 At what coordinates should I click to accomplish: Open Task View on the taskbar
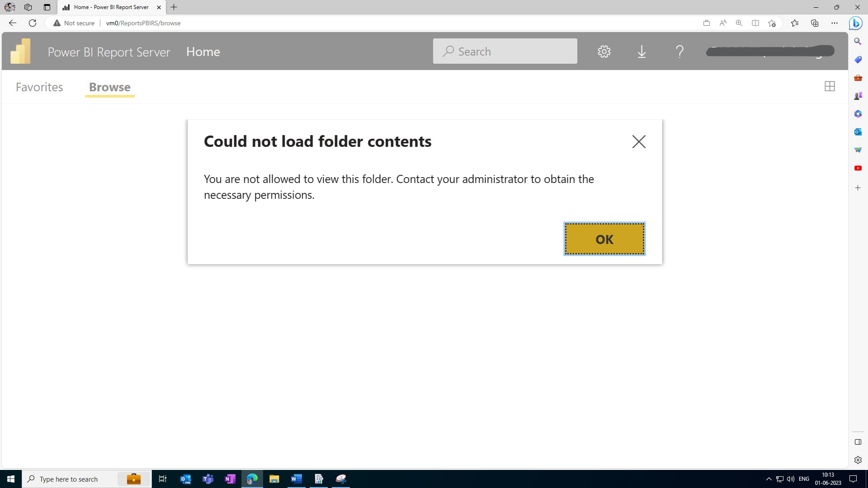click(x=163, y=479)
